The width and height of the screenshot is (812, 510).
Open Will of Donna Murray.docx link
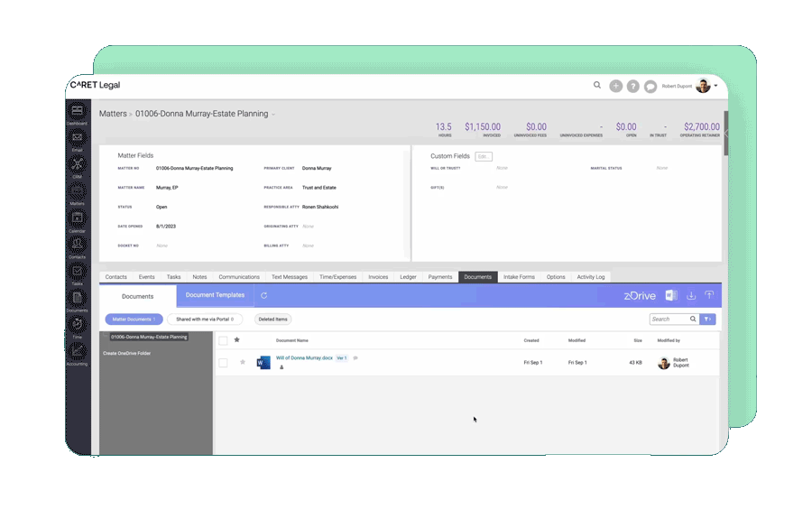coord(304,358)
